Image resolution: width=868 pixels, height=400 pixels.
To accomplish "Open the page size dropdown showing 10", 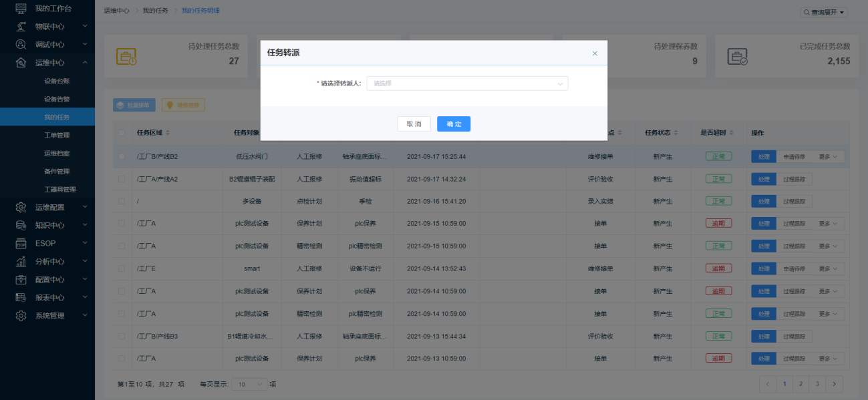I will click(x=249, y=385).
